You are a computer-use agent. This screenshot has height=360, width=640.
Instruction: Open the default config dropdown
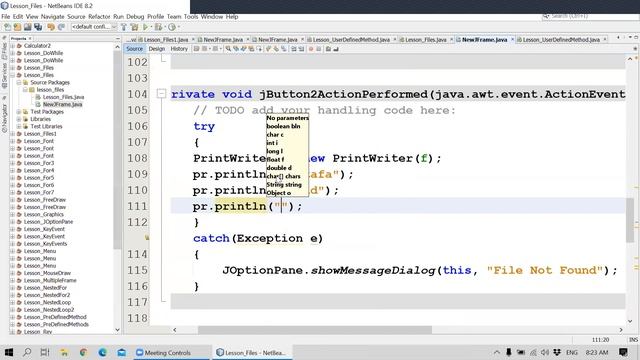pyautogui.click(x=94, y=27)
